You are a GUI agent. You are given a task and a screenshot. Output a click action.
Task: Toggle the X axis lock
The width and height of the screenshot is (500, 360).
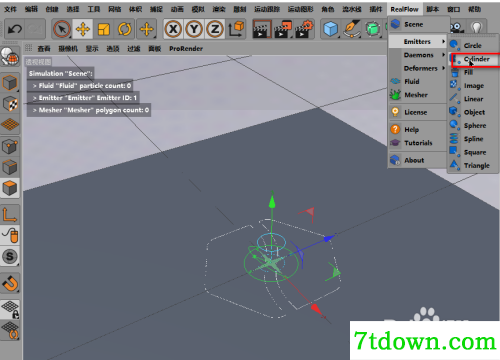point(173,29)
